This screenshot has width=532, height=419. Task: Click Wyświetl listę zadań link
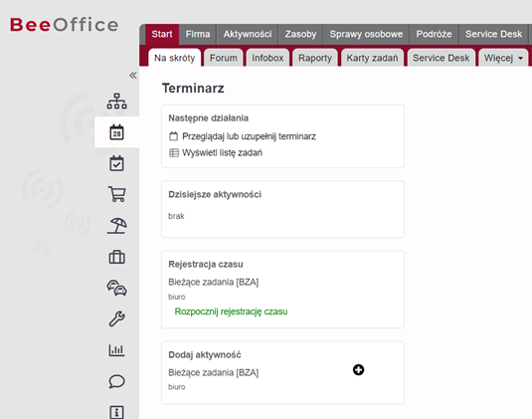222,153
